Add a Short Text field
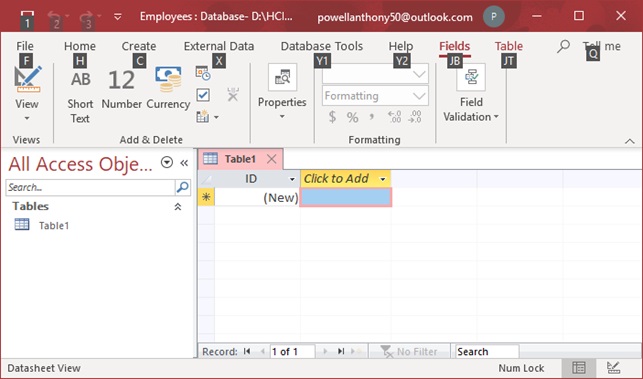643x379 pixels. tap(80, 97)
